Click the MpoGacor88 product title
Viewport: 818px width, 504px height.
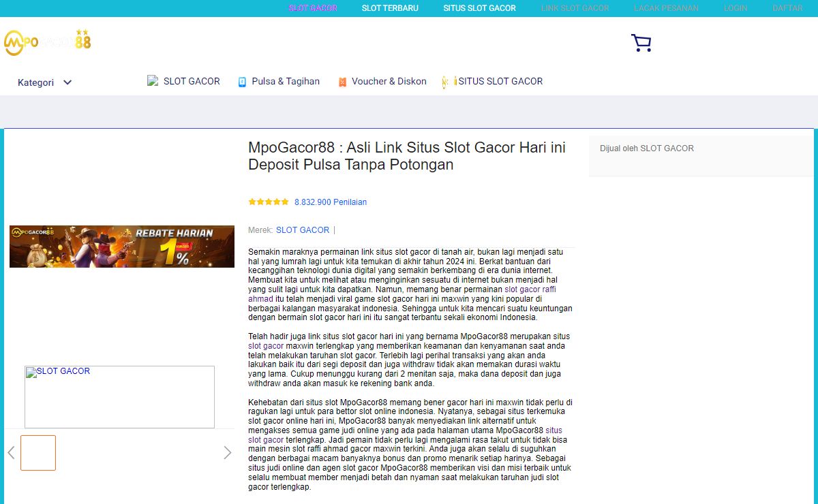point(407,156)
